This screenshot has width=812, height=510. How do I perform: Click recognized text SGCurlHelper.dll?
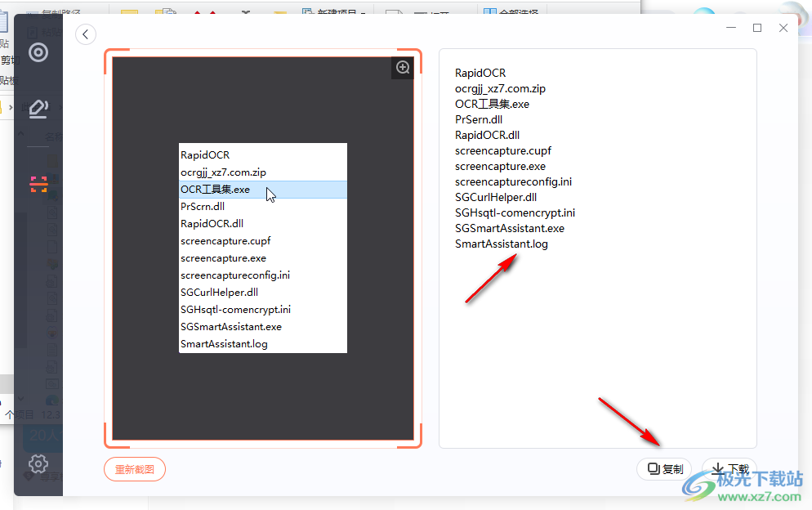click(496, 198)
